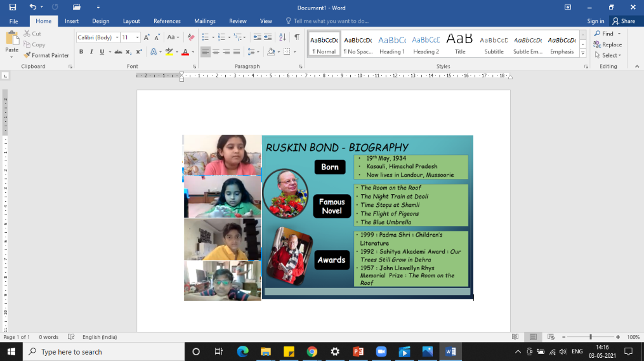This screenshot has height=361, width=644.
Task: Toggle Show/Hide paragraph marks
Action: pyautogui.click(x=296, y=37)
